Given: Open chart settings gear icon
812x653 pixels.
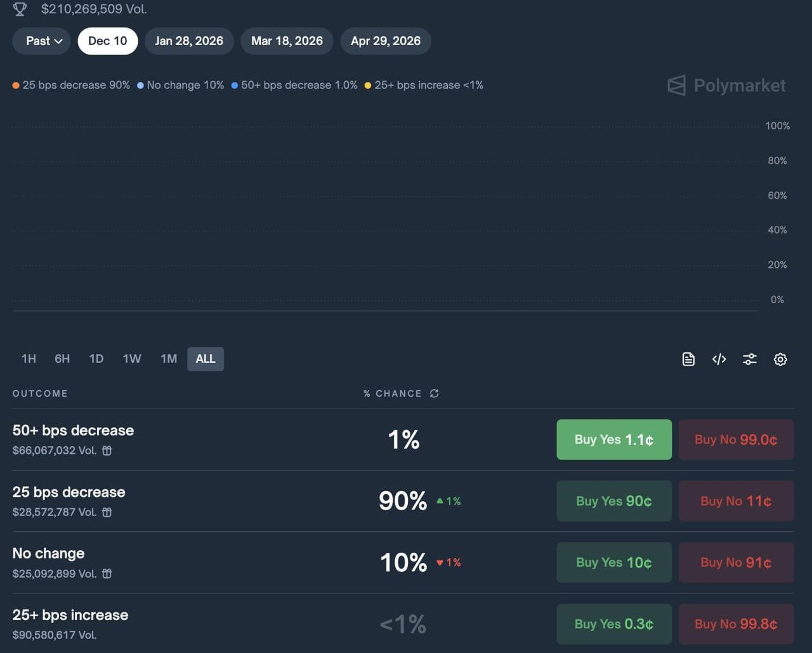Looking at the screenshot, I should click(780, 359).
